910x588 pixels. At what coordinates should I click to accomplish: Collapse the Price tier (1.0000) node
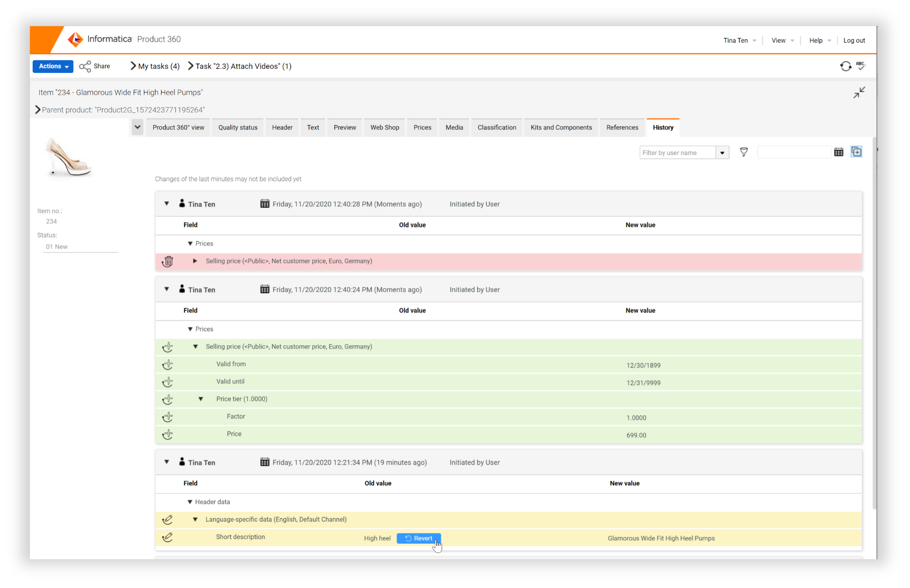[x=201, y=399]
